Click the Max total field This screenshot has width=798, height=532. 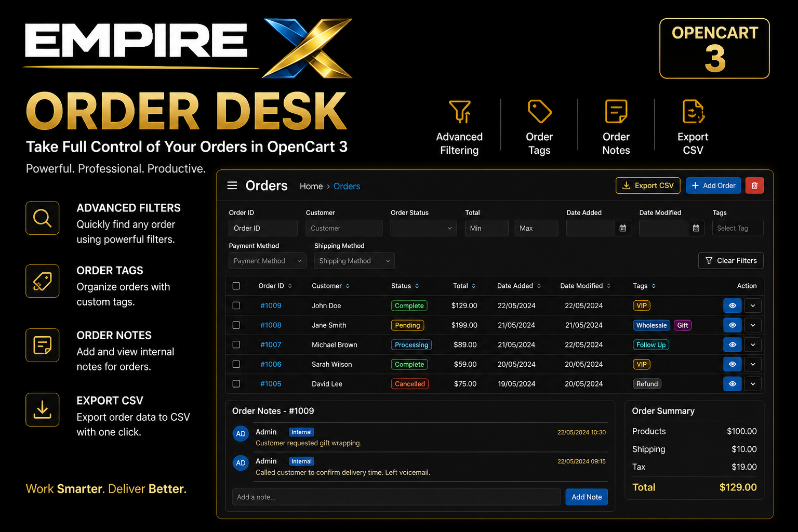536,228
